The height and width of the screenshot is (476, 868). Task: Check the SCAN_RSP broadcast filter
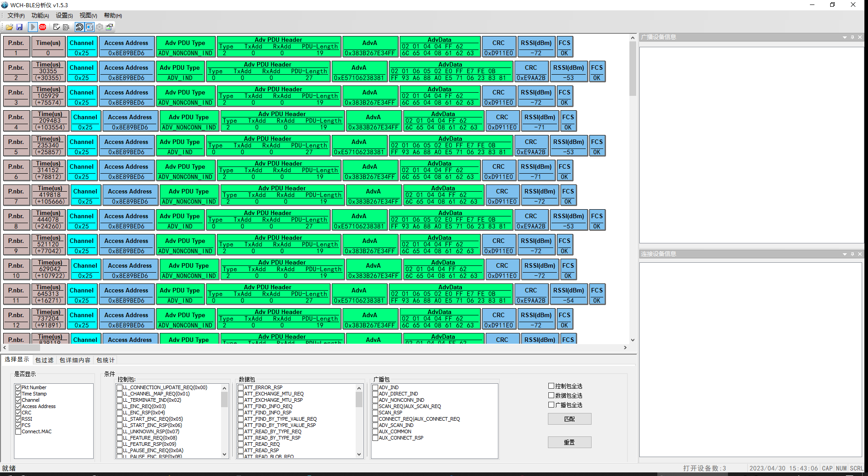click(x=375, y=413)
